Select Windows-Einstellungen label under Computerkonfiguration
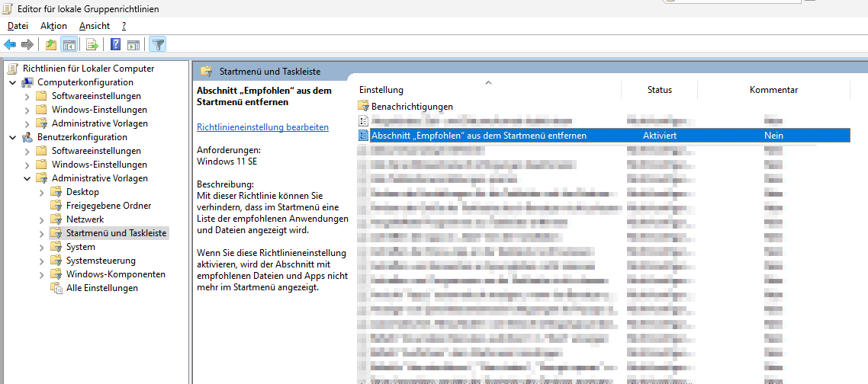The width and height of the screenshot is (868, 384). pyautogui.click(x=100, y=110)
